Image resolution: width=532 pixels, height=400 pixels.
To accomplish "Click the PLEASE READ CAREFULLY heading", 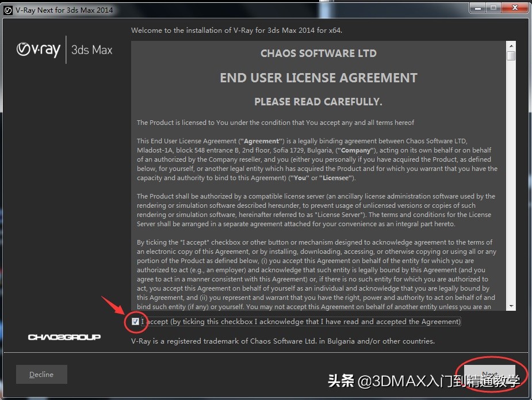I will (x=319, y=102).
